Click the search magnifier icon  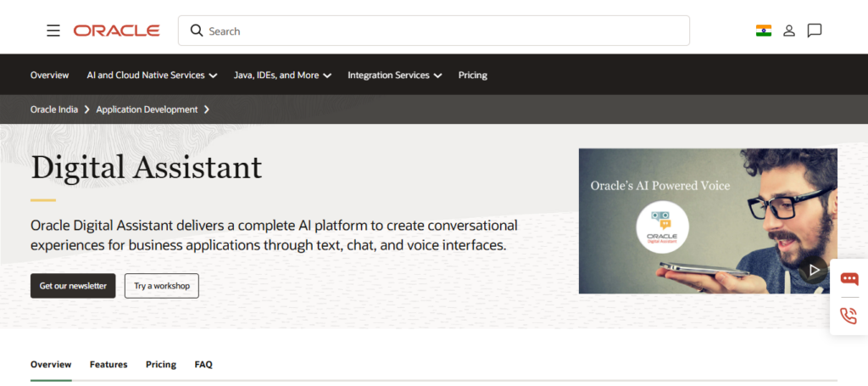coord(197,31)
